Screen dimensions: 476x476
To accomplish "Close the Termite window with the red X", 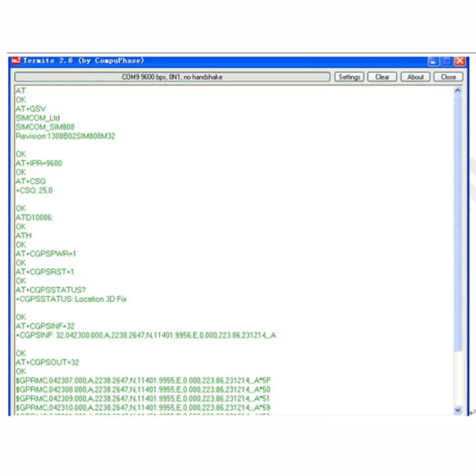I will tap(460, 62).
